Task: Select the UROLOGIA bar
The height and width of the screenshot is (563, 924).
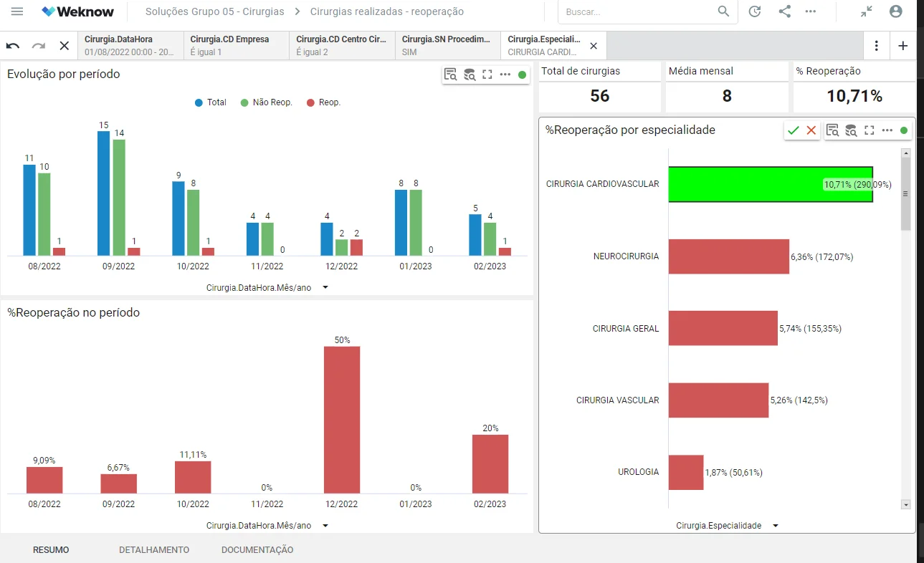Action: tap(686, 473)
